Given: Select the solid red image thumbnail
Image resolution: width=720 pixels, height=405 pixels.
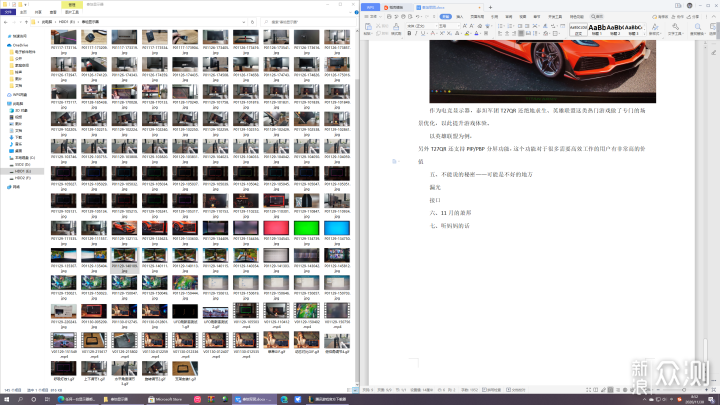Looking at the screenshot, I should click(276, 228).
